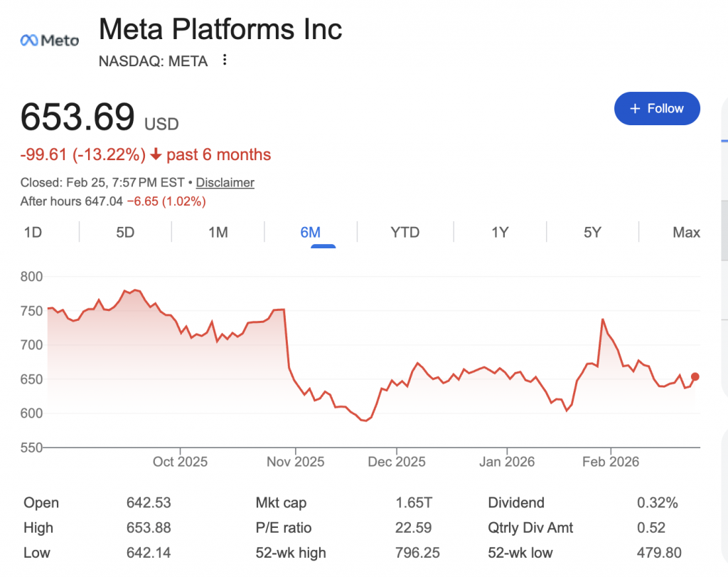Click the 52-wk high label
The image size is (728, 577).
(291, 553)
